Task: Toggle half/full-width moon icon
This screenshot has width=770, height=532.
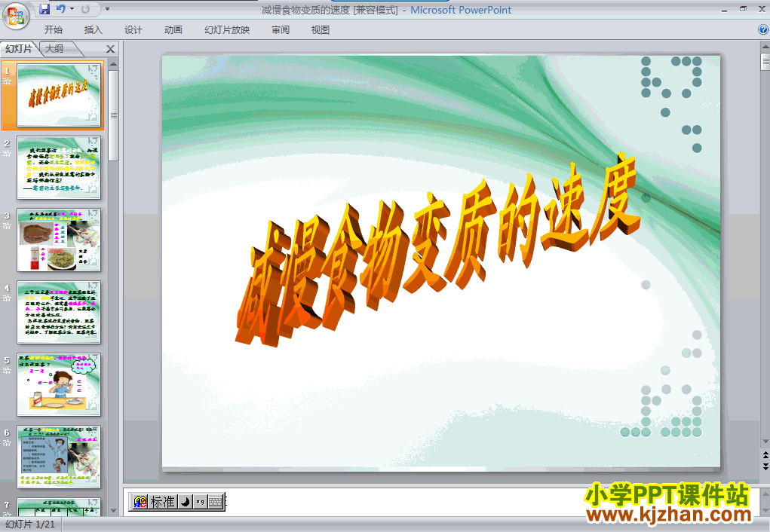Action: (185, 502)
